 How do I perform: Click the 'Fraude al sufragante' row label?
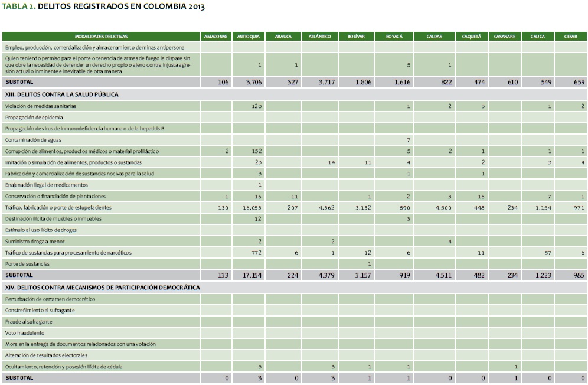29,322
